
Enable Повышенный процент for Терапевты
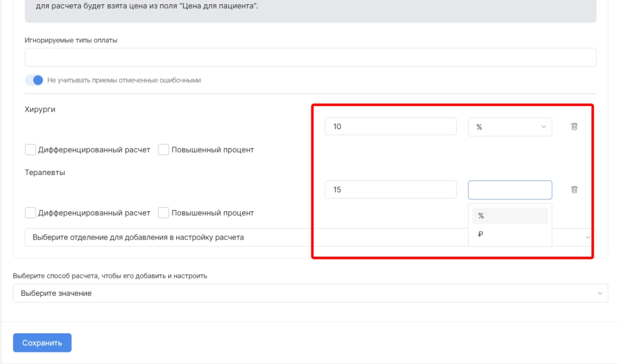coord(163,212)
